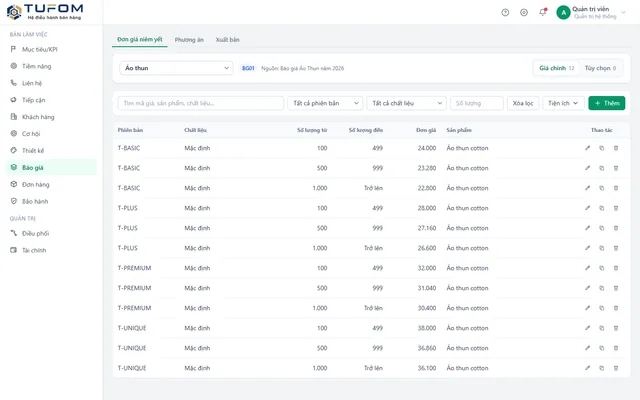The width and height of the screenshot is (640, 400).
Task: Click the Chất liệu column header
Action: [x=195, y=130]
